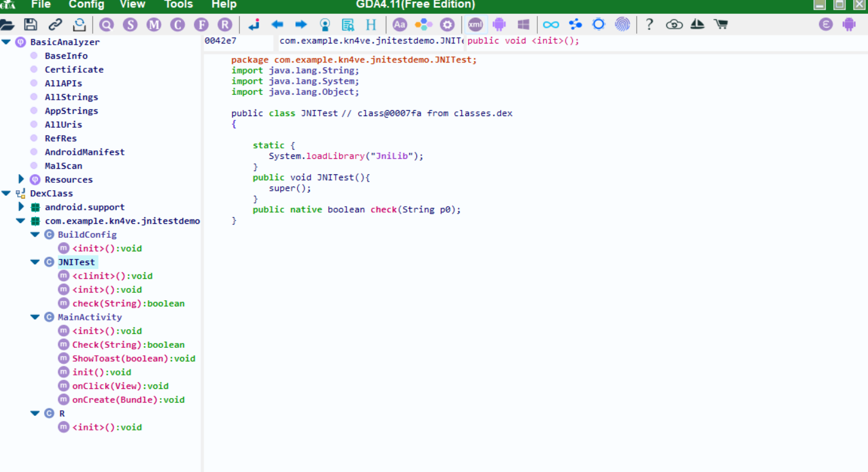Click the purple gear settings icon
The height and width of the screenshot is (472, 868).
click(447, 24)
